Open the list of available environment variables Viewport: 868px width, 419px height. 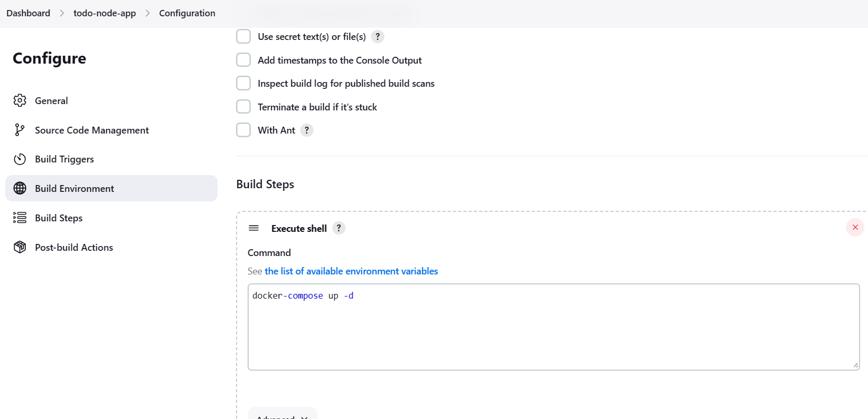pyautogui.click(x=351, y=271)
